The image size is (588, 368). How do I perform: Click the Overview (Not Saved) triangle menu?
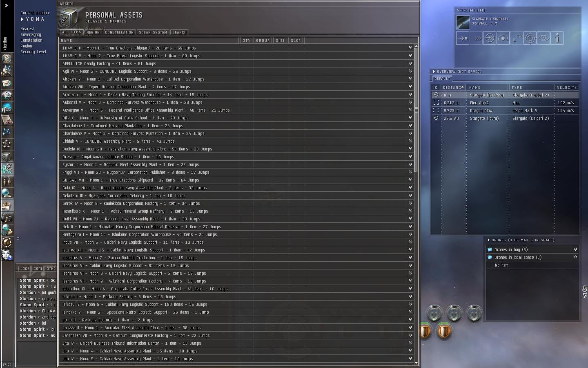[434, 72]
